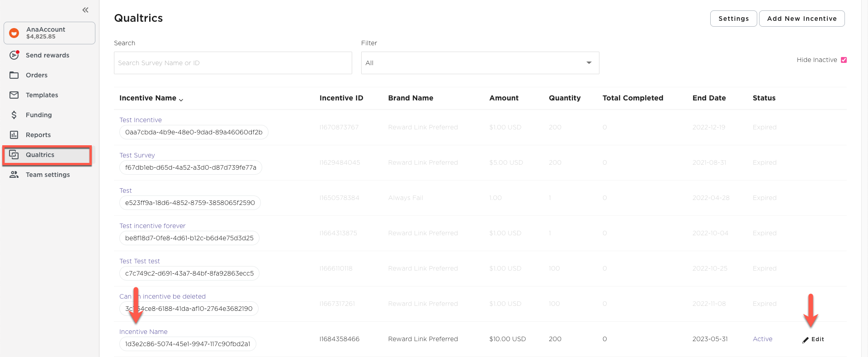
Task: Open Team settings in sidebar
Action: tap(48, 175)
